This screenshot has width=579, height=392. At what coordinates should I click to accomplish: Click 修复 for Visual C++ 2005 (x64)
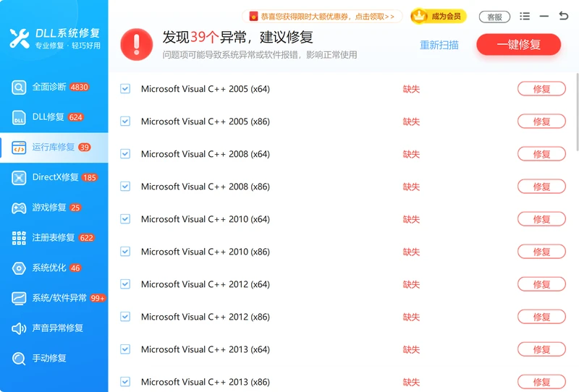[541, 88]
